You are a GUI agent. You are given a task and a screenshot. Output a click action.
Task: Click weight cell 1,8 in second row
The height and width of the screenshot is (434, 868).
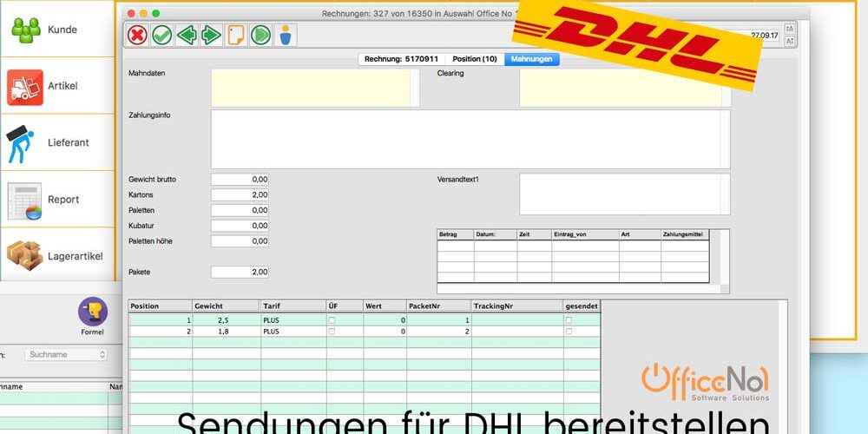pyautogui.click(x=226, y=331)
